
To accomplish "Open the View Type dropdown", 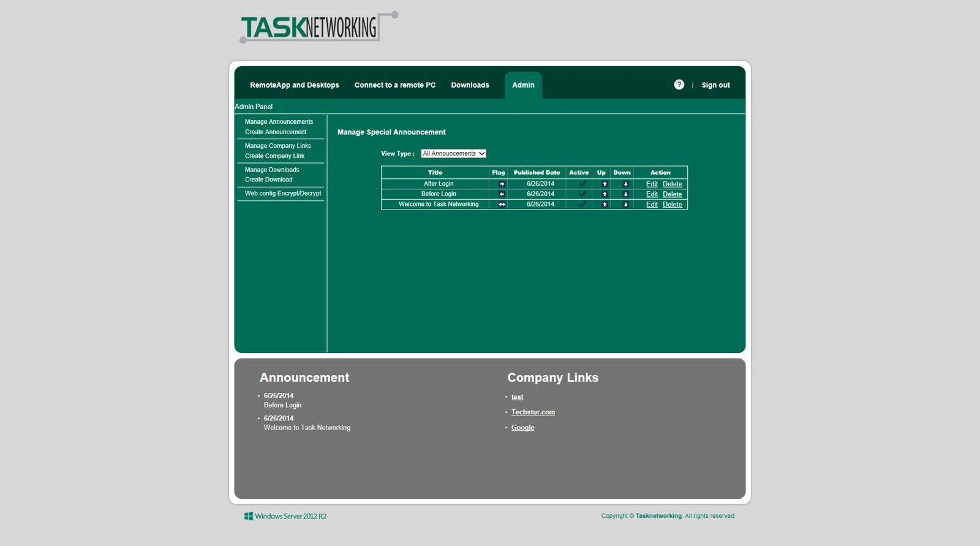I will tap(453, 154).
